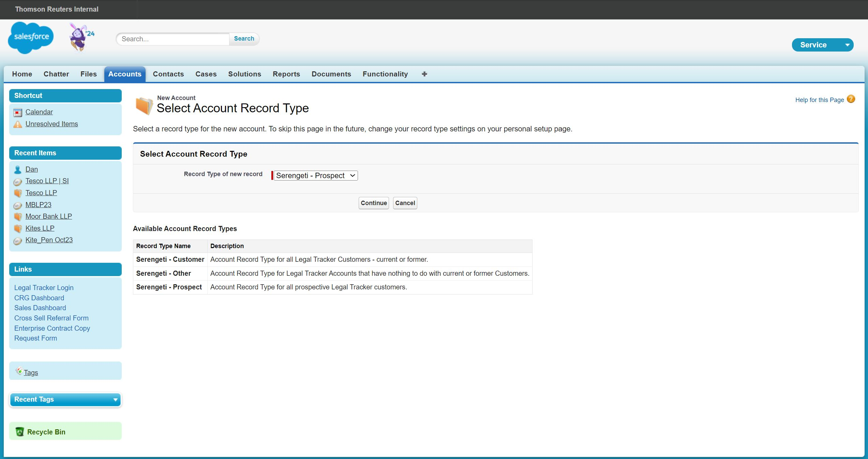Click the Thomson Reuters Internal header text

[57, 9]
